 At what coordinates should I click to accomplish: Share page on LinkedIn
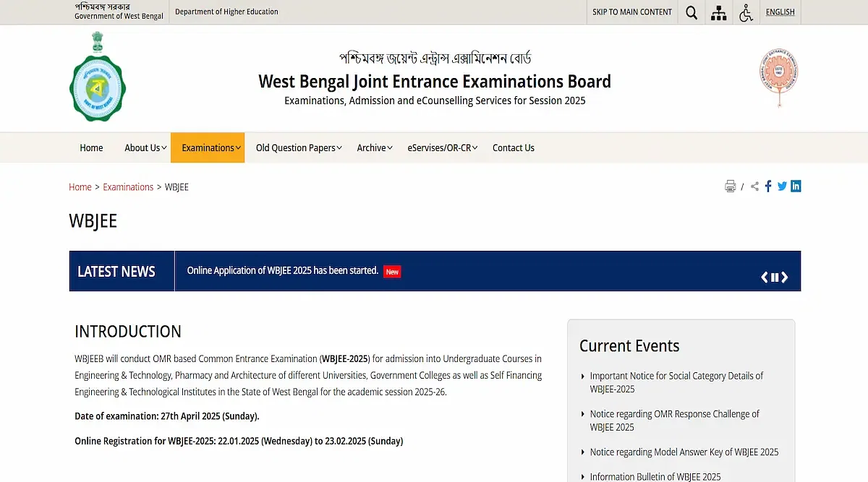click(796, 186)
